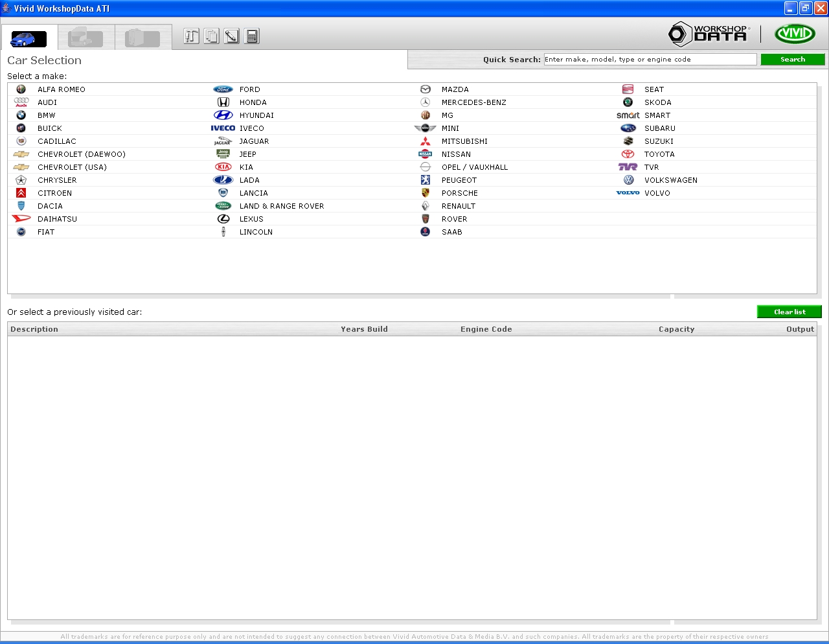Select the Audi rings logo
The width and height of the screenshot is (829, 644).
(21, 102)
